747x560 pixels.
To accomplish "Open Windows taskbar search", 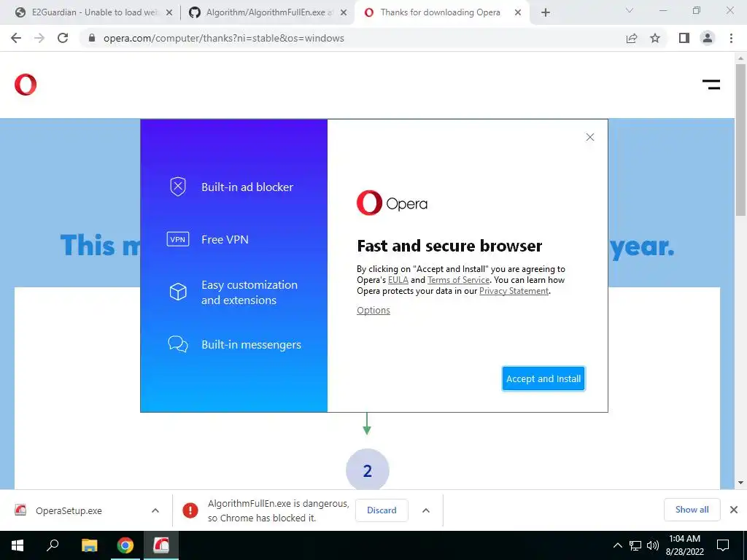I will click(x=53, y=545).
